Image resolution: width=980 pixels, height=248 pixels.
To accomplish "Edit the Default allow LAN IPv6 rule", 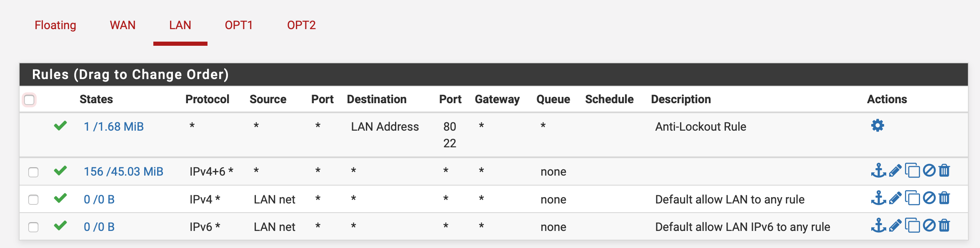I will tap(895, 226).
